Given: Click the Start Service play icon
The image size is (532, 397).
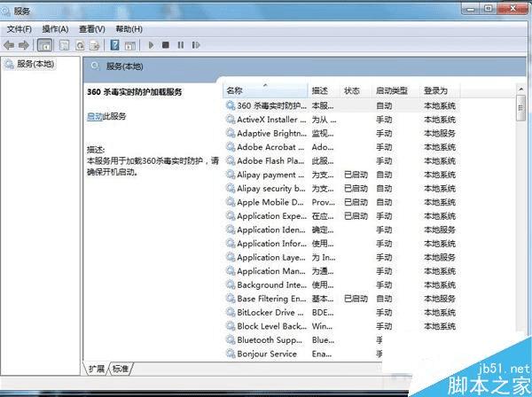Looking at the screenshot, I should point(151,45).
